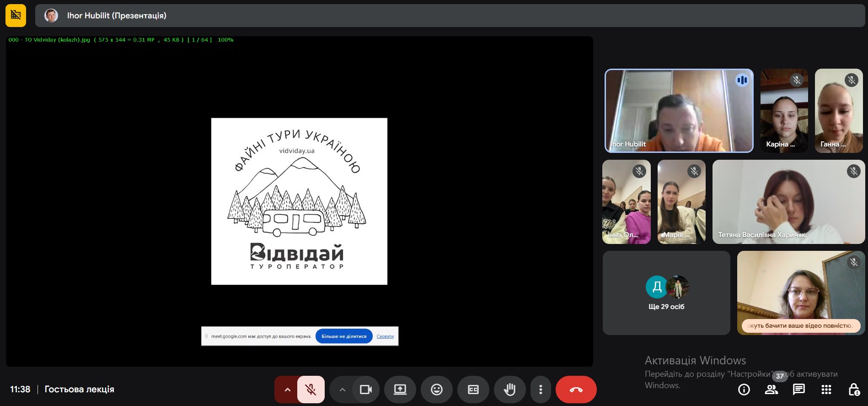Select Тетяна Василівна Хариняк video tile

click(789, 202)
